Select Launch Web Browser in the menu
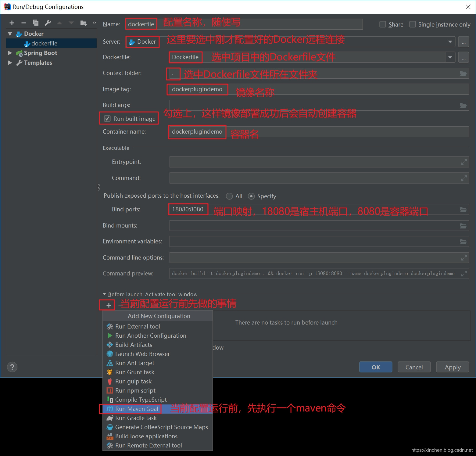The height and width of the screenshot is (456, 476). 142,354
